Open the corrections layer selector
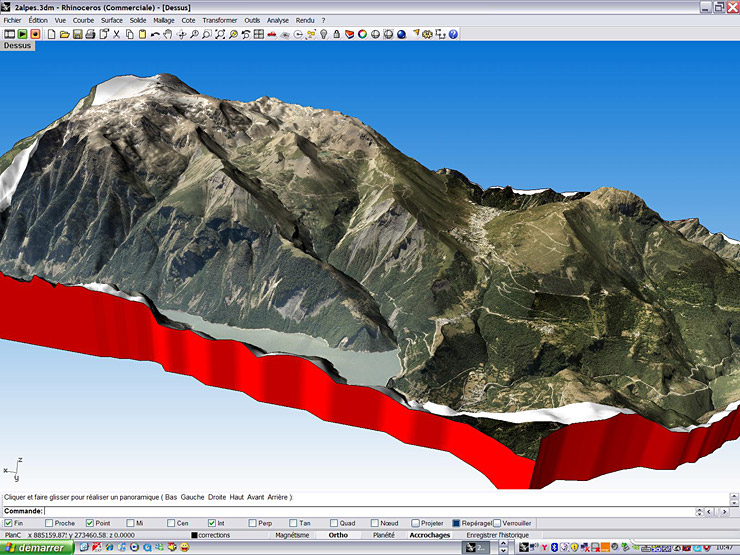 coord(214,535)
